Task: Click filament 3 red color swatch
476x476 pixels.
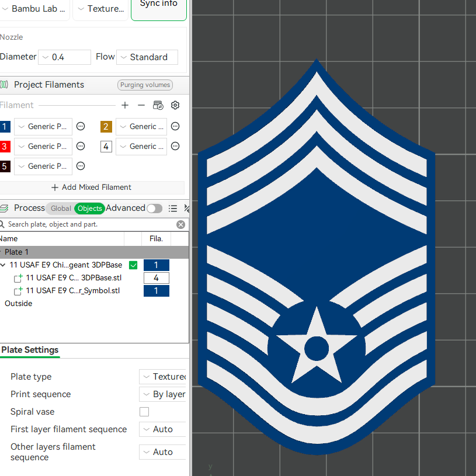Action: pyautogui.click(x=5, y=147)
